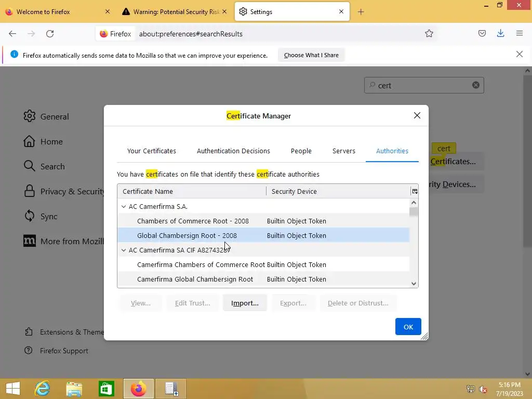Switch to the Your Certificates tab
Image resolution: width=532 pixels, height=399 pixels.
pos(152,151)
